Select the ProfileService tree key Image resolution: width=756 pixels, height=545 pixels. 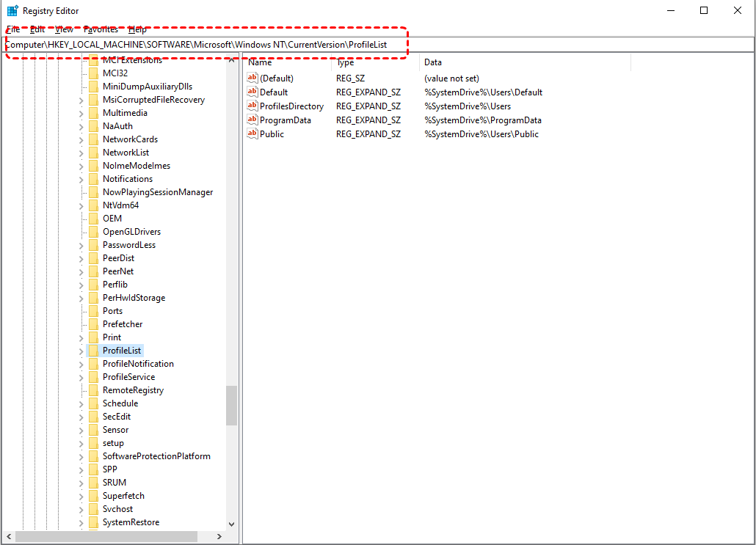pos(128,377)
